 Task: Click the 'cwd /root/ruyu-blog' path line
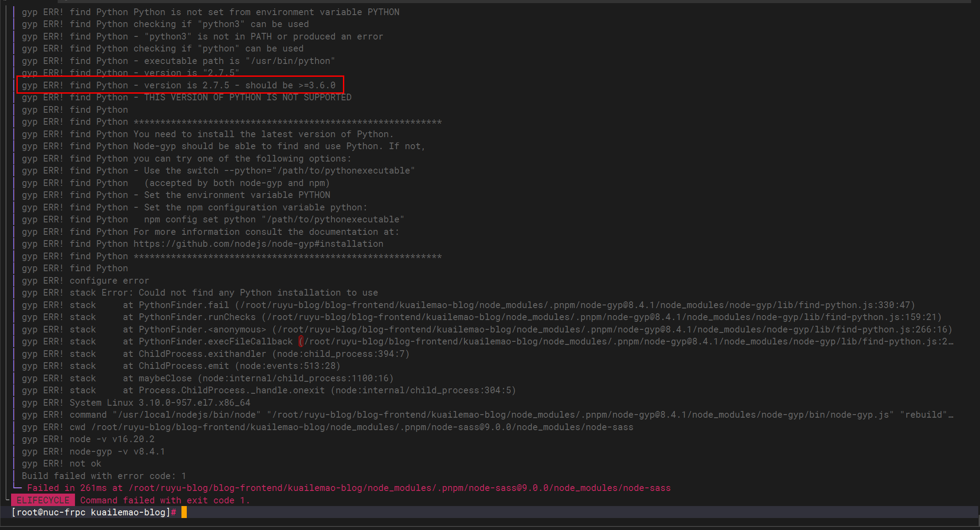327,427
